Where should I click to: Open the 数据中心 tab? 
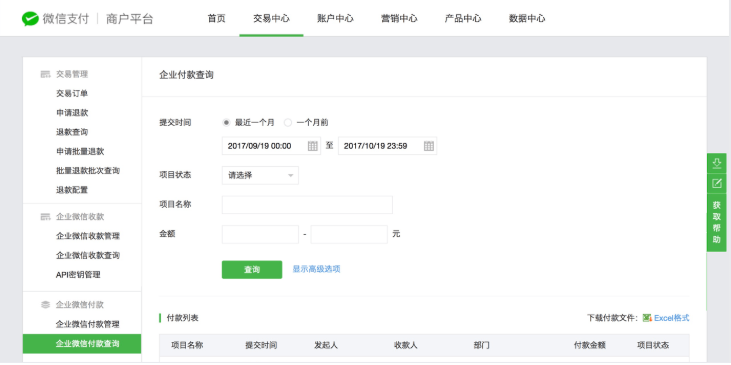click(527, 19)
